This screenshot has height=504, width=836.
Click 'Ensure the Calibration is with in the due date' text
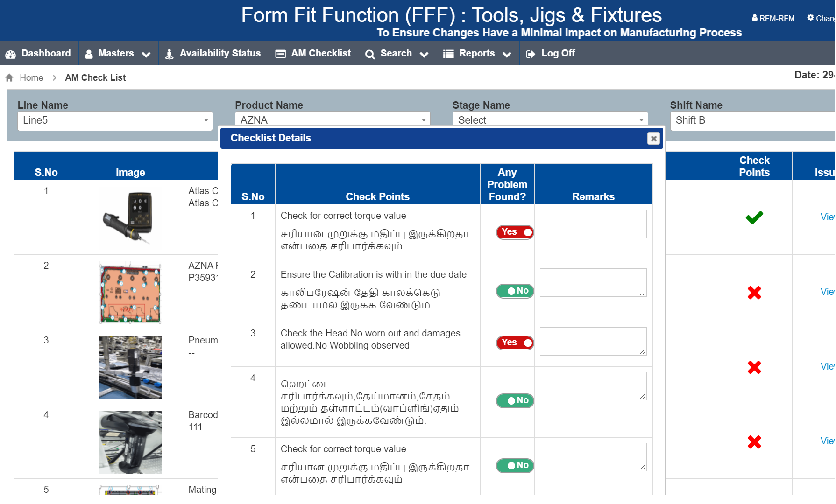374,274
